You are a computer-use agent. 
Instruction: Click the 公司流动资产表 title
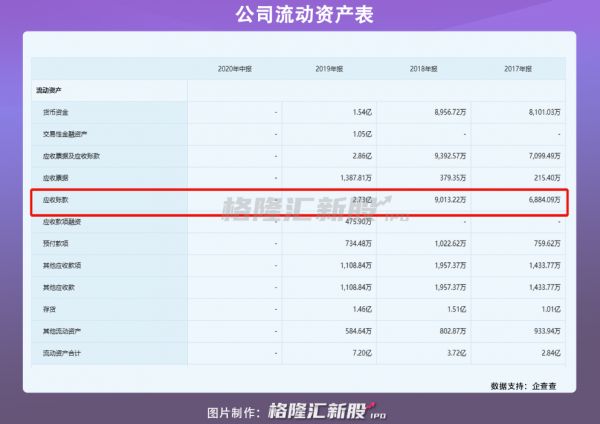pyautogui.click(x=299, y=15)
